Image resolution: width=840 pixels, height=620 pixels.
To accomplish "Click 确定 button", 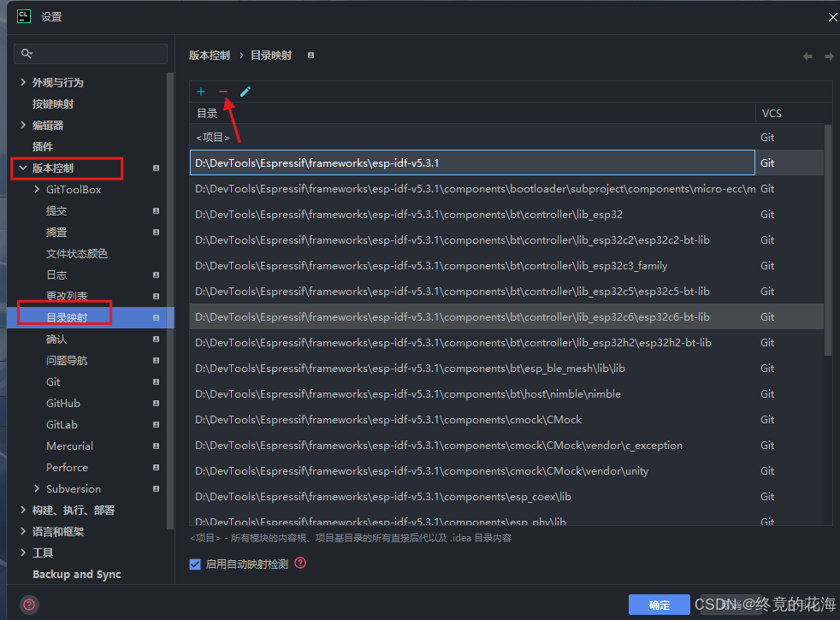I will 659,605.
